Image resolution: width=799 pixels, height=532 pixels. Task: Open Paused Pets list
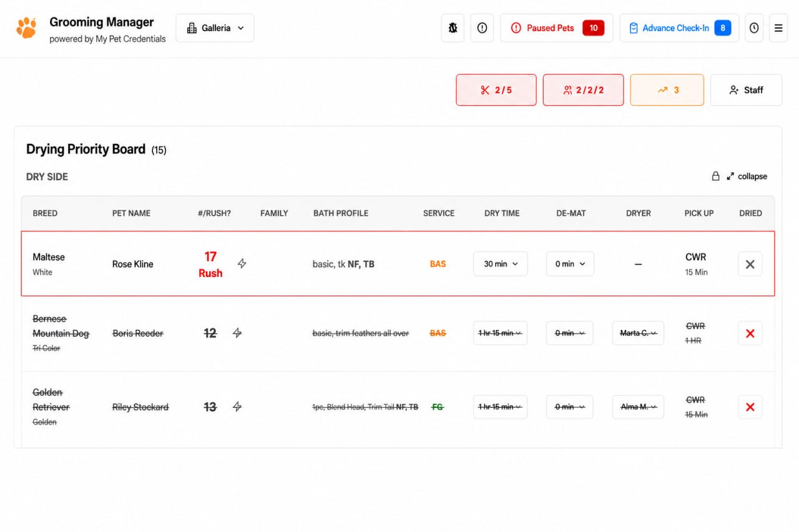coord(556,28)
